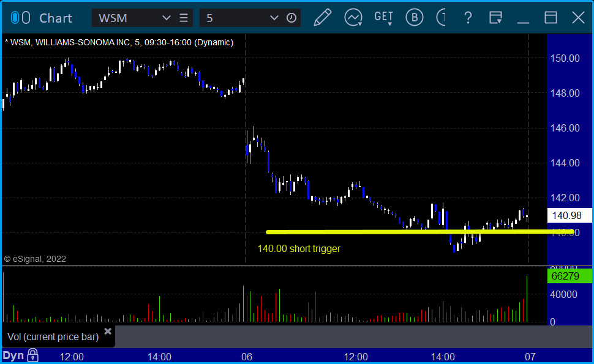Click the 142.00 price axis label
This screenshot has height=364, width=594.
565,198
